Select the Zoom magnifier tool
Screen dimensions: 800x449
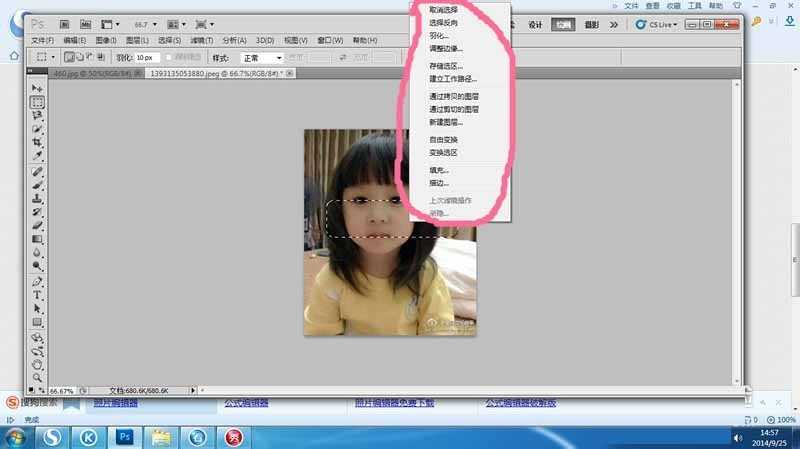37,378
